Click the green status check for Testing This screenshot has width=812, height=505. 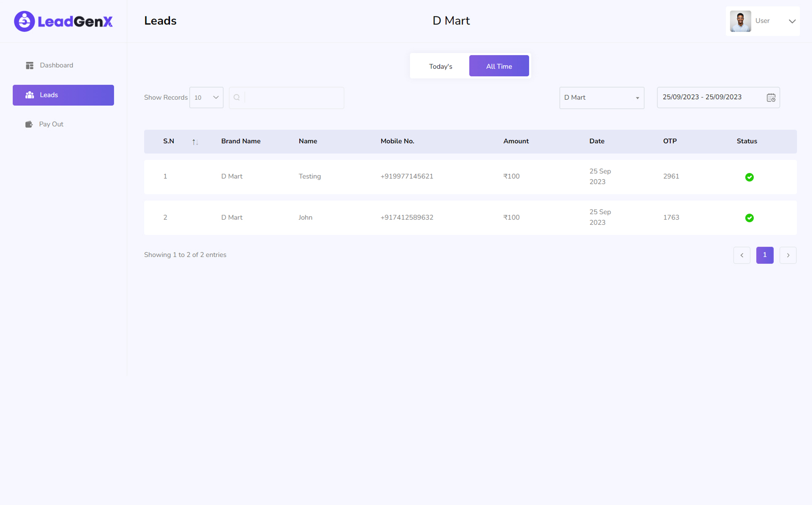[749, 177]
